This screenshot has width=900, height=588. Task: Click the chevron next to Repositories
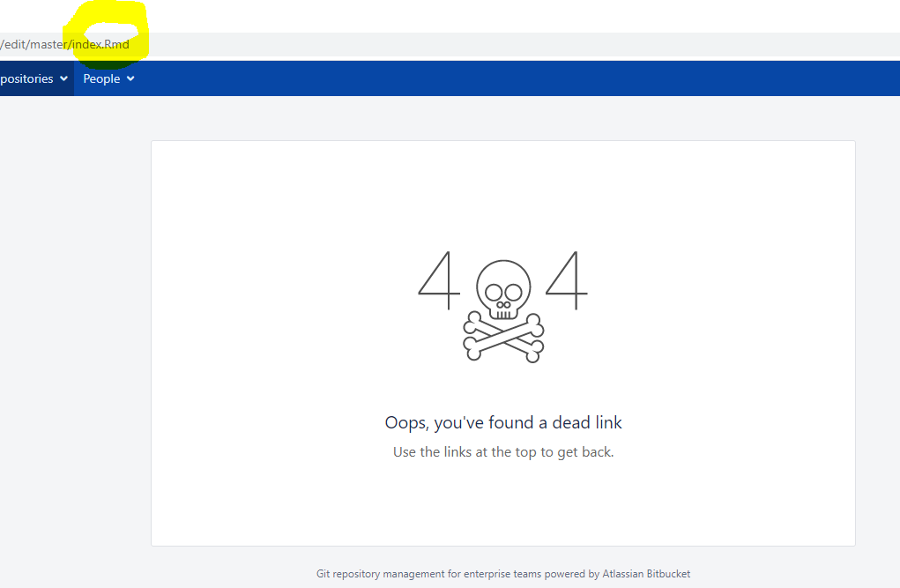coord(65,78)
